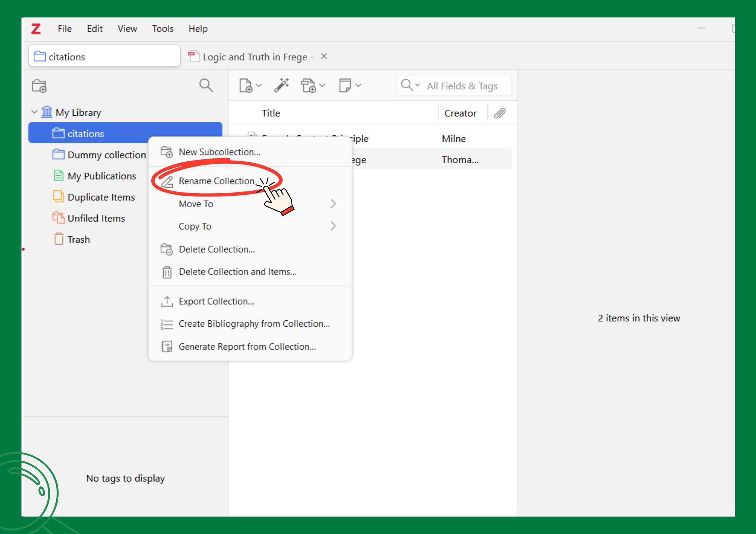Viewport: 756px width, 534px height.
Task: Open the New Item dropdown arrow
Action: click(x=259, y=85)
